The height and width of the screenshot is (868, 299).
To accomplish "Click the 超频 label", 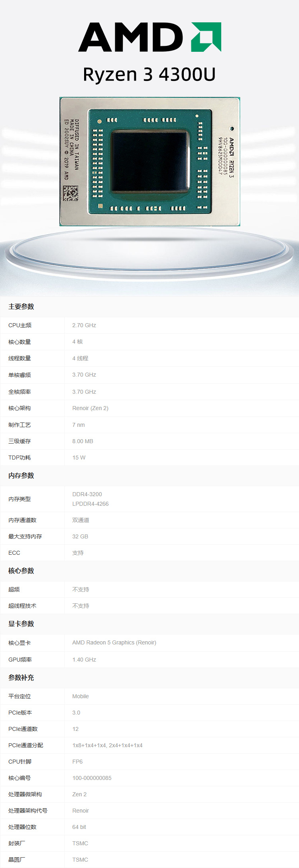I will 14,589.
